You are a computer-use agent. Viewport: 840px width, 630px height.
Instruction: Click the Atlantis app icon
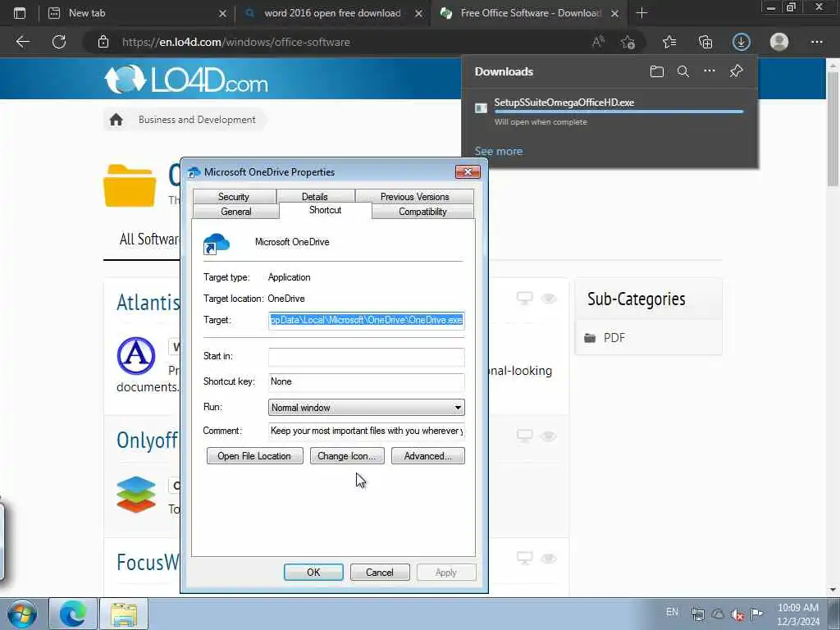click(x=136, y=356)
